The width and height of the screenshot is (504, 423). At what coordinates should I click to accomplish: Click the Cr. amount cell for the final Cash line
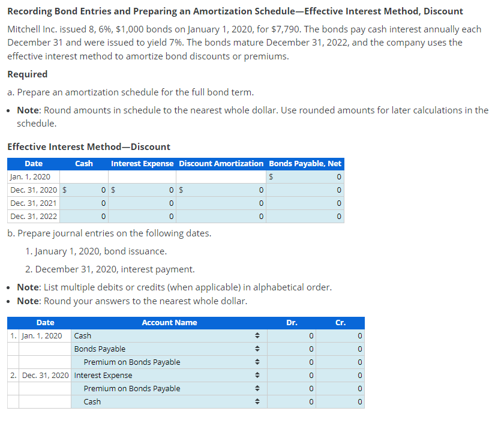(x=340, y=401)
